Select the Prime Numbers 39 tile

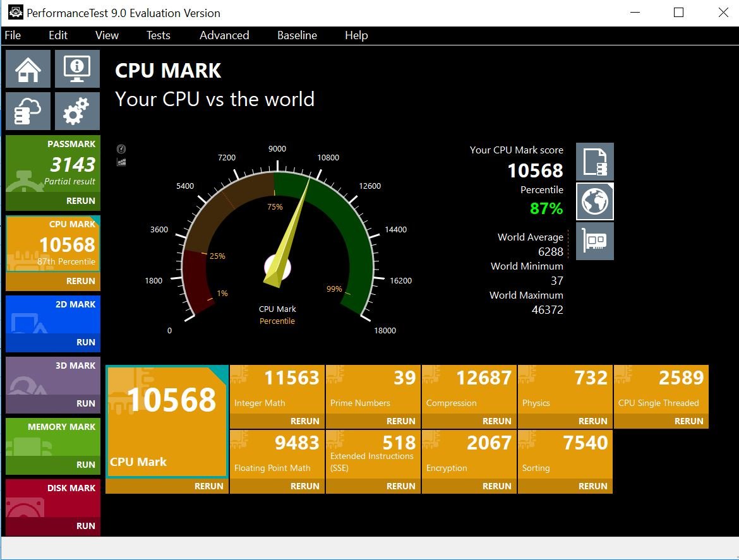point(373,390)
